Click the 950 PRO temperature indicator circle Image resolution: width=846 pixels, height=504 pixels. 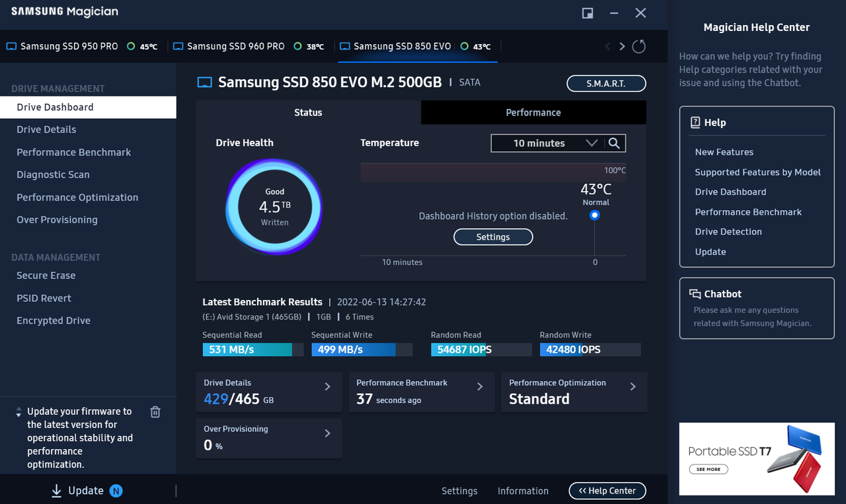(131, 46)
